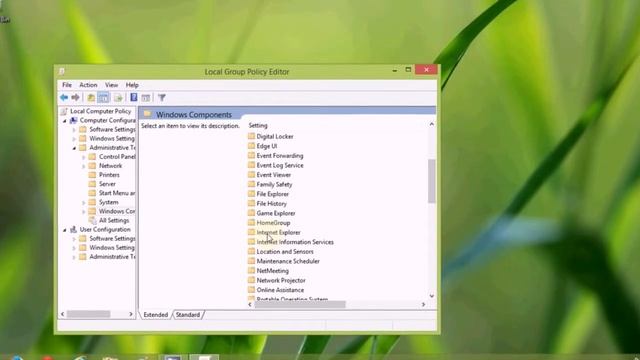Click the Local Computer Policy root icon

[64, 111]
